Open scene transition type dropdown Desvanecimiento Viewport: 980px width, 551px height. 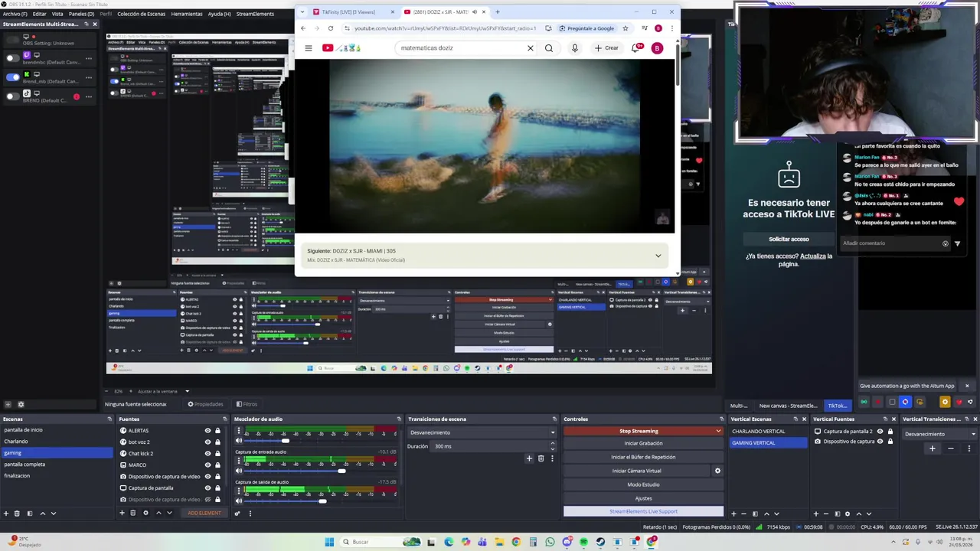pos(482,432)
